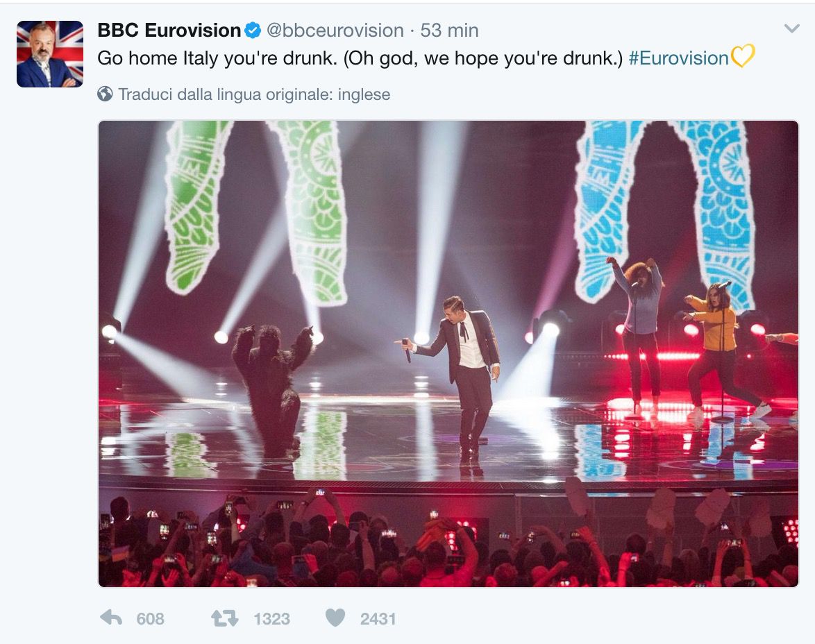Click the reply arrow icon

[x=110, y=618]
